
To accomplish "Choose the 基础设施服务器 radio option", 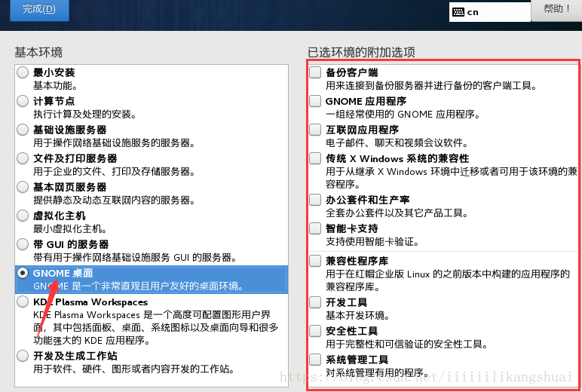I will tap(23, 130).
